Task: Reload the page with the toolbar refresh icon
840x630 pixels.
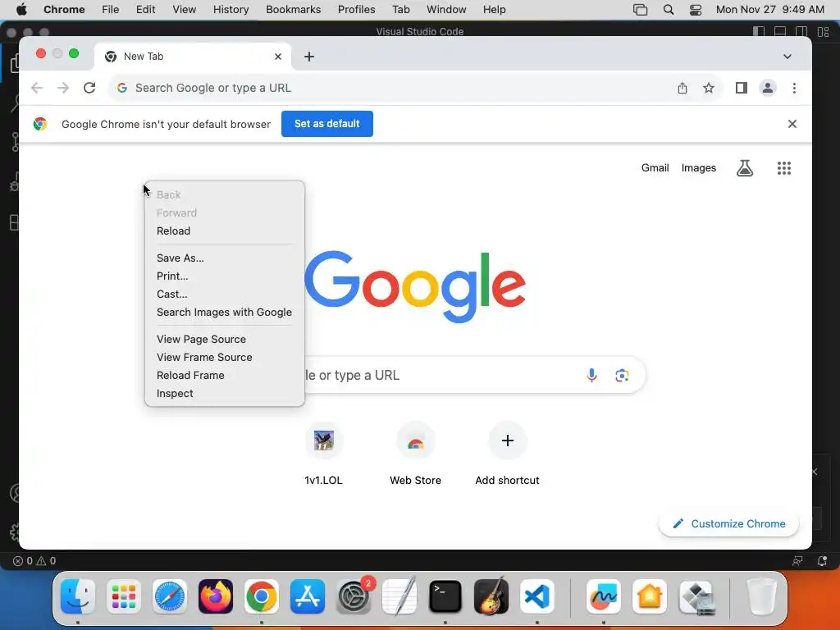Action: [x=89, y=88]
